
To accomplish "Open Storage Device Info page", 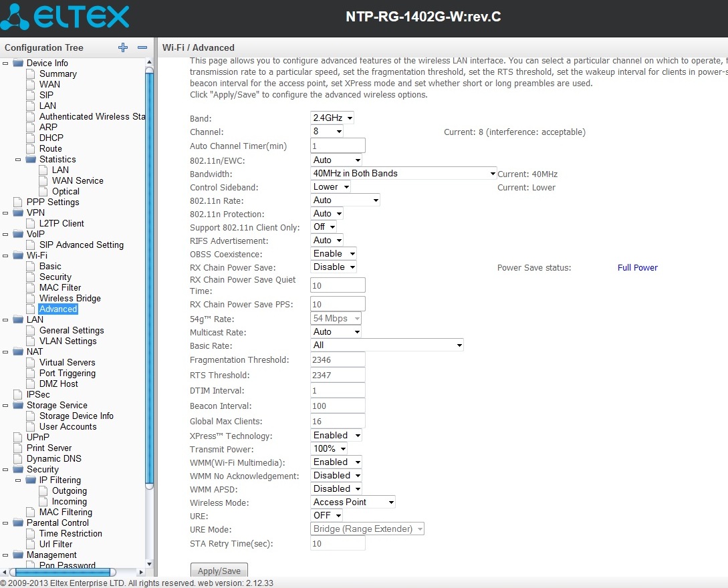I will [x=76, y=416].
